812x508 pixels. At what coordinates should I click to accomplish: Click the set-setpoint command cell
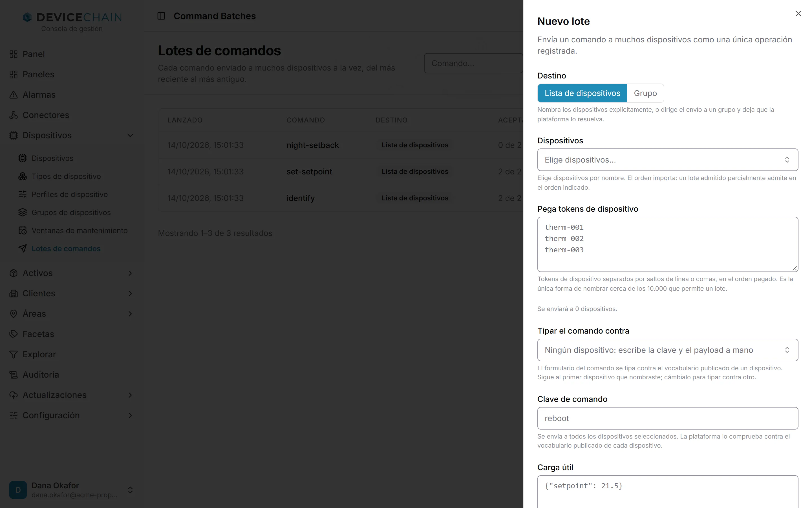(309, 172)
